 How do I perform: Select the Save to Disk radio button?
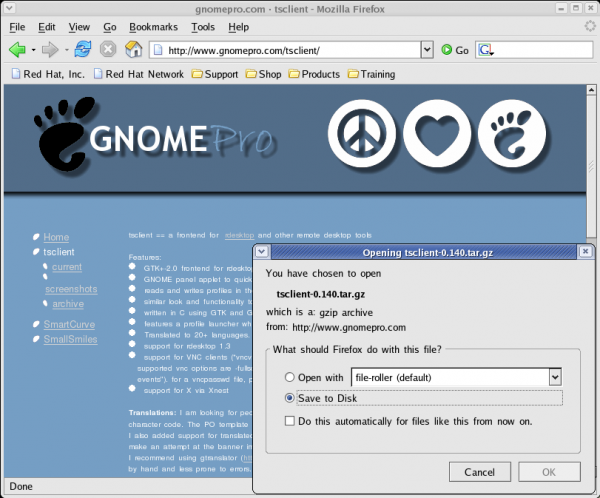pos(290,398)
